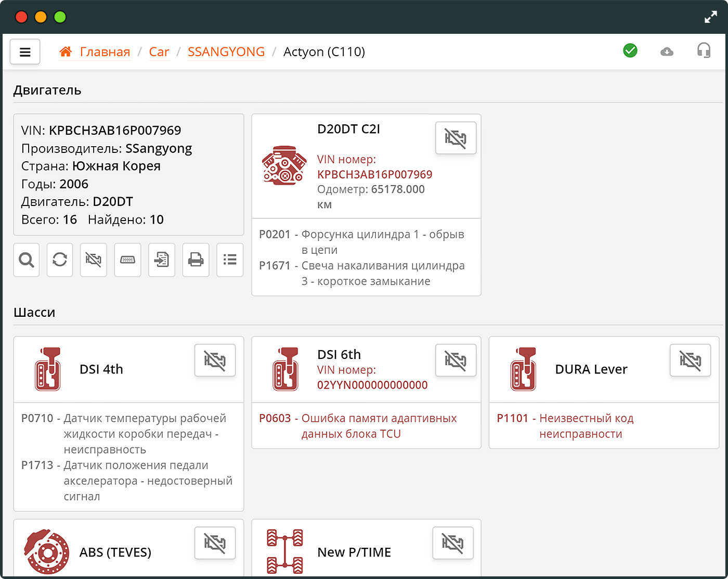This screenshot has width=728, height=579.
Task: Click the New P/TIME drivetrain icon
Action: (x=285, y=552)
